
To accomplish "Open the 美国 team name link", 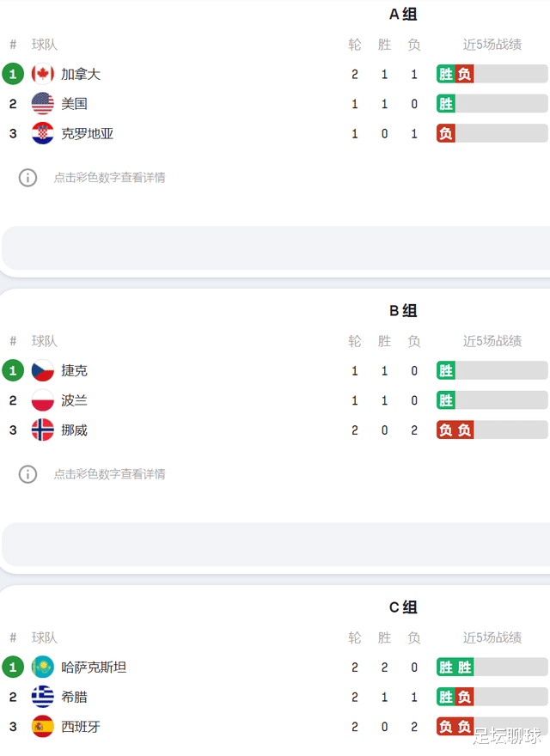I will [x=74, y=104].
